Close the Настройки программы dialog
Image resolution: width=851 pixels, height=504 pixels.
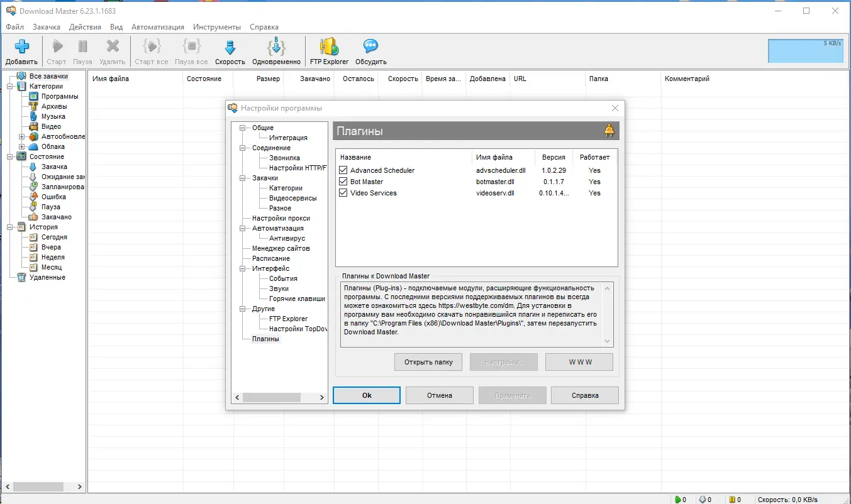tap(615, 108)
